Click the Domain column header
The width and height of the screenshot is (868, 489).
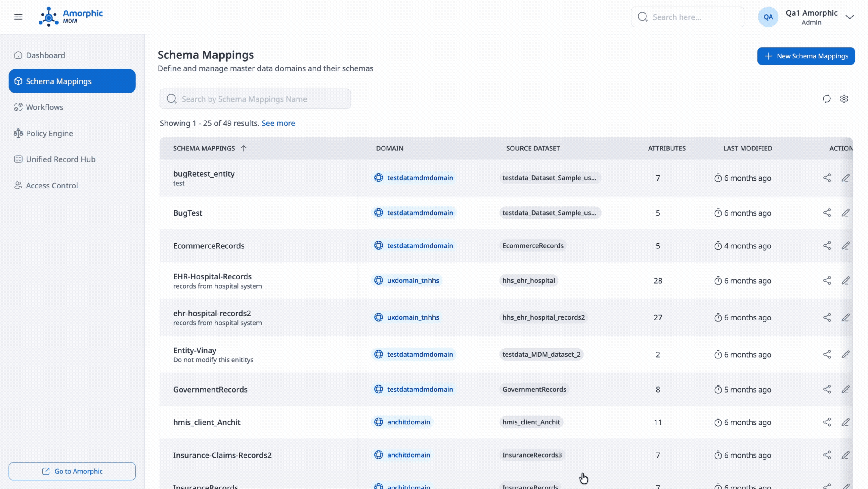pyautogui.click(x=389, y=148)
